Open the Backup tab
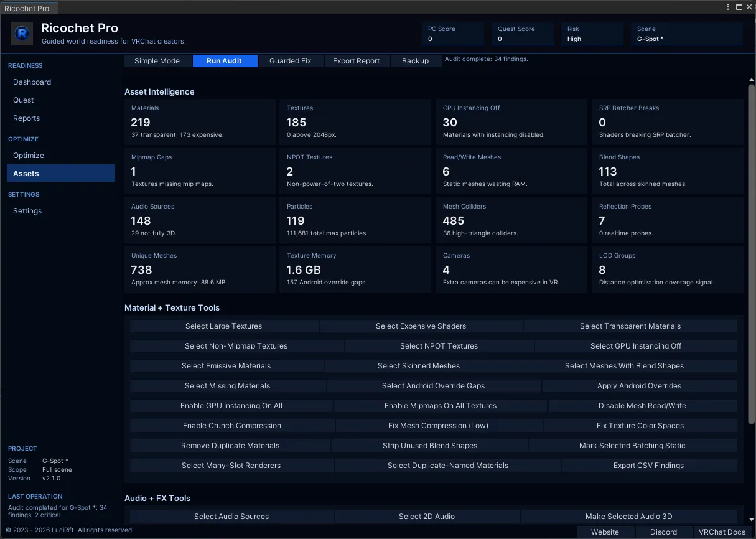This screenshot has height=539, width=756. (415, 61)
